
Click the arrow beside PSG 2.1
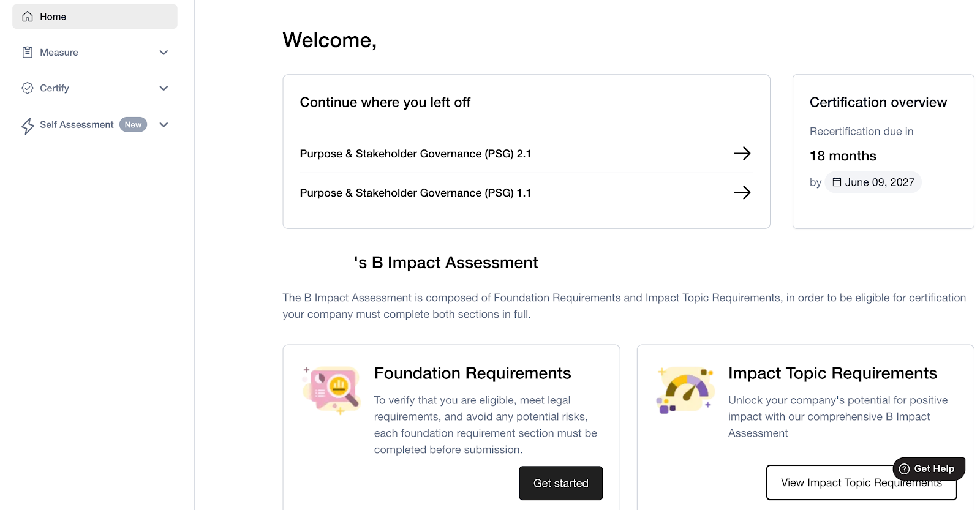point(742,153)
